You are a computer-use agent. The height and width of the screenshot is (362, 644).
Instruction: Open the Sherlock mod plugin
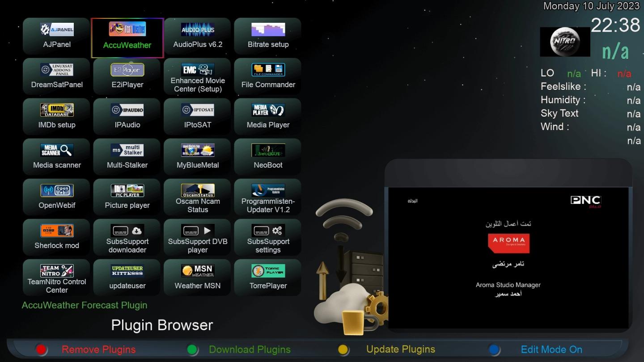[57, 237]
